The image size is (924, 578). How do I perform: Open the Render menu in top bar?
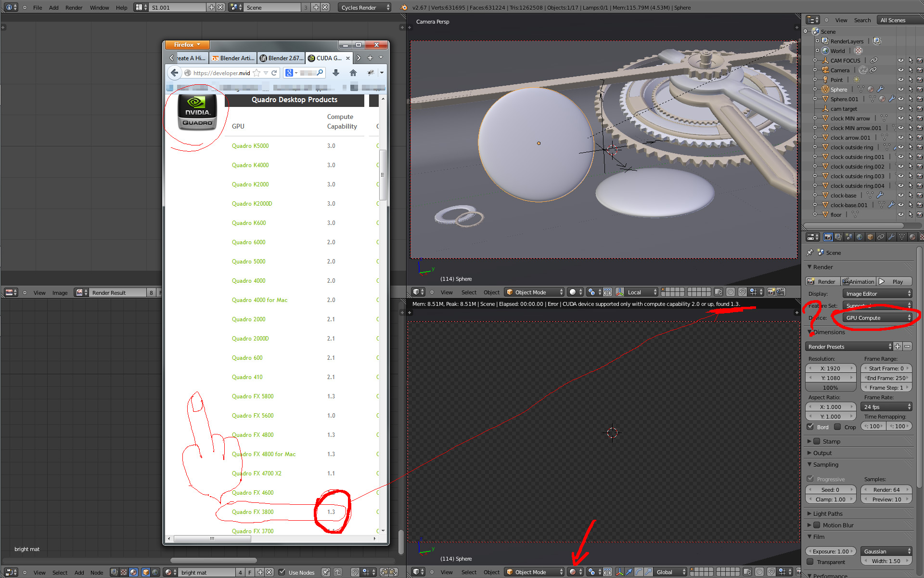point(74,7)
